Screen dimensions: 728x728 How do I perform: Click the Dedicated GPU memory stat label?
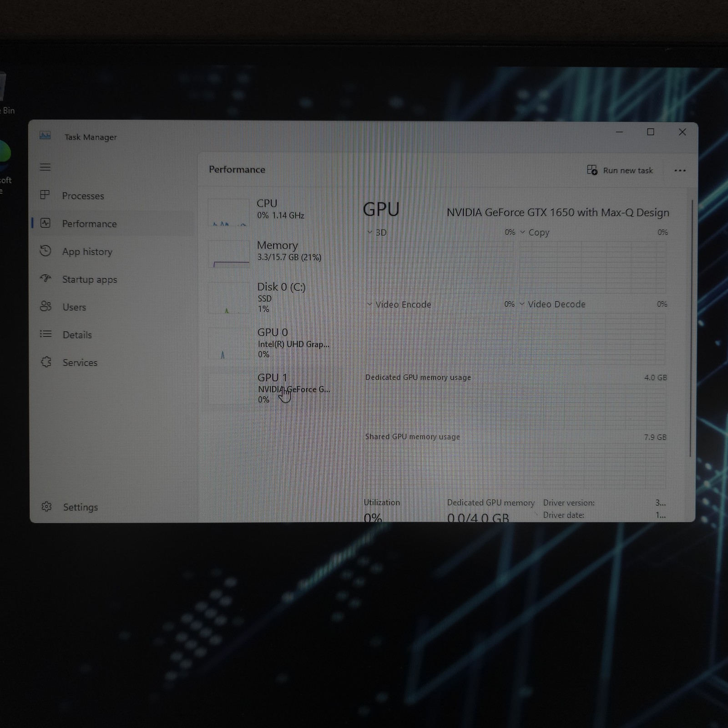coord(490,502)
